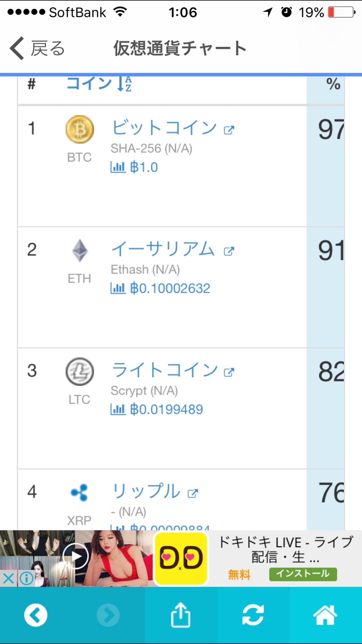Image resolution: width=362 pixels, height=644 pixels.
Task: Play the video in the ad banner
Action: point(76,556)
